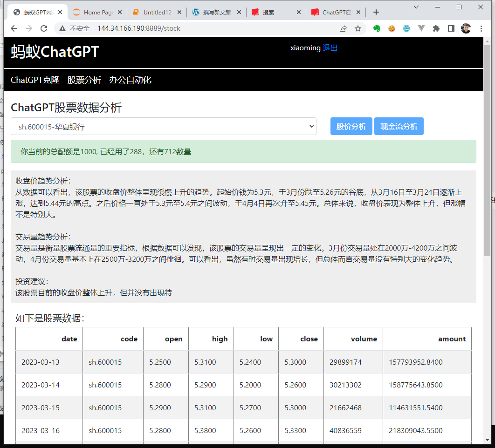Close the 撰写新文章 tab
Image resolution: width=495 pixels, height=448 pixels.
tap(239, 12)
